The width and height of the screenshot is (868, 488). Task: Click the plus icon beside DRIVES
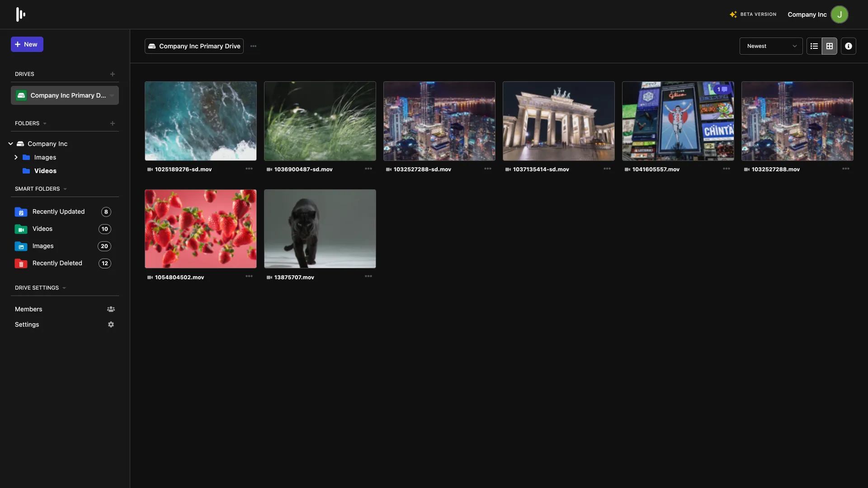click(113, 74)
